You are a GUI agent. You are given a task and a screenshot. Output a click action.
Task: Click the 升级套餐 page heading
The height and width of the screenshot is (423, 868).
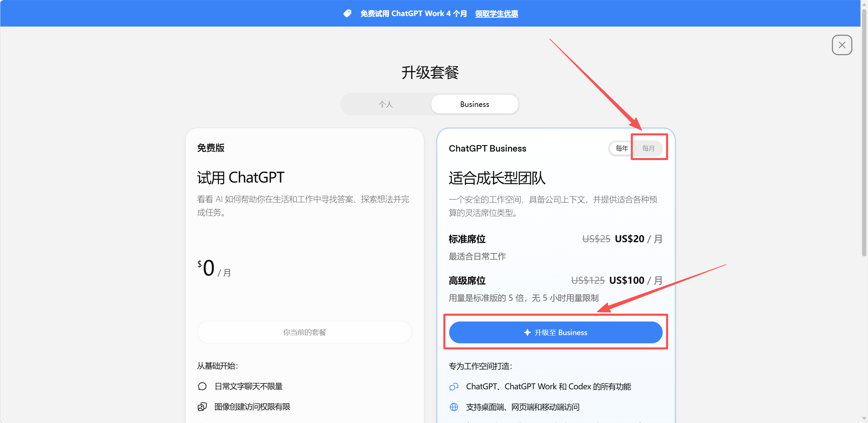click(x=430, y=72)
